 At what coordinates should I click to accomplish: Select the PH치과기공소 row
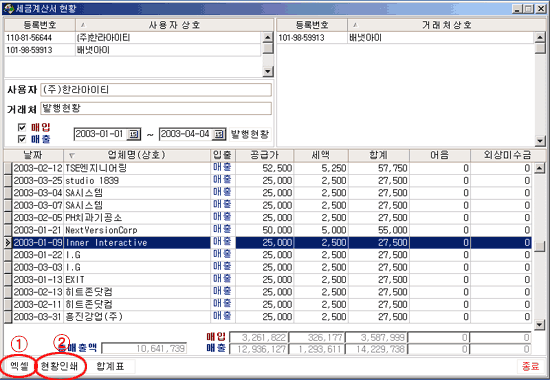(268, 218)
